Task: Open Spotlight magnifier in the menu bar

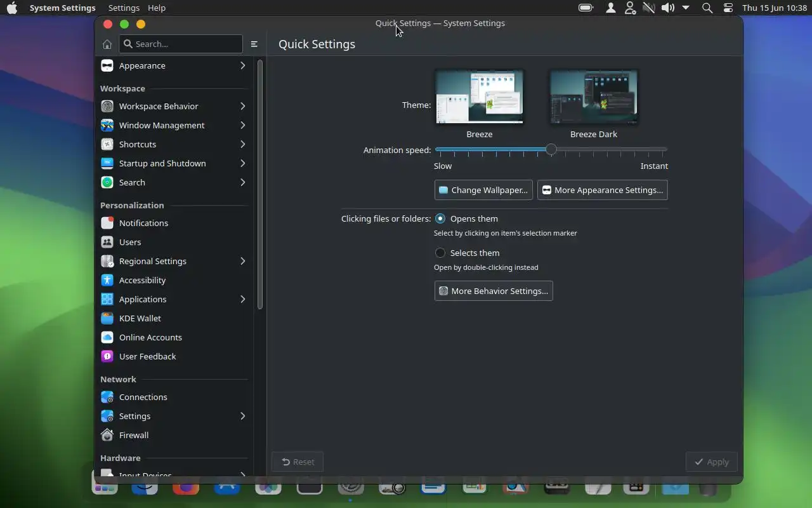Action: point(707,8)
